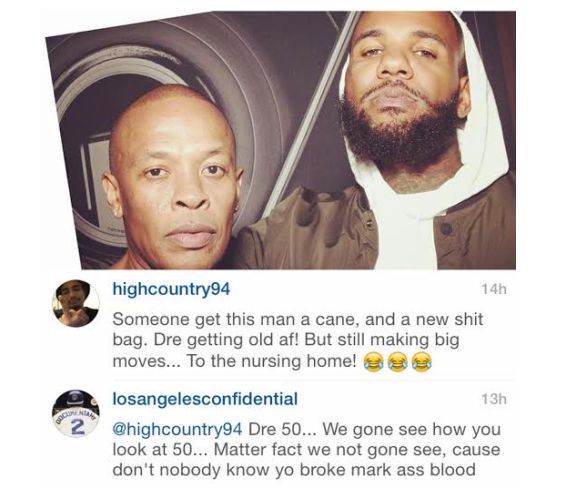564x503 pixels.
Task: Click the divider line between the comments
Action: pos(313,380)
